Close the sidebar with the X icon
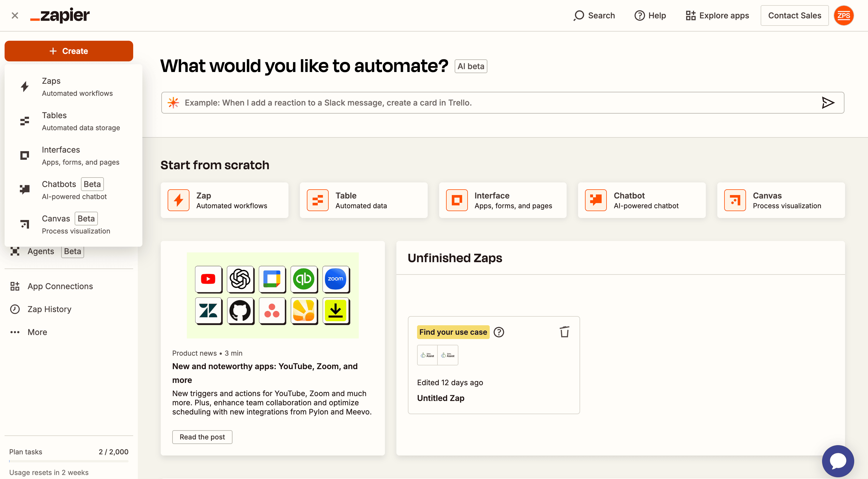 click(x=15, y=15)
